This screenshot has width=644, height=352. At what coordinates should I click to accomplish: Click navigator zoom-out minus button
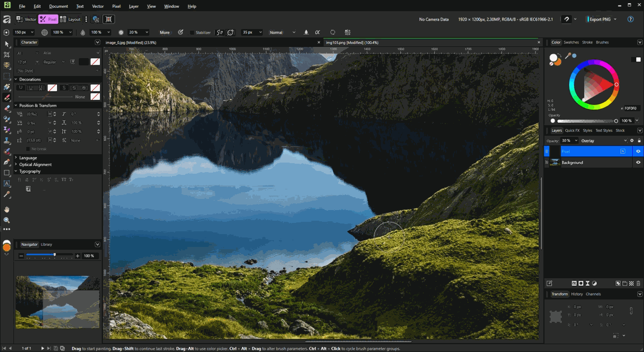(x=21, y=256)
